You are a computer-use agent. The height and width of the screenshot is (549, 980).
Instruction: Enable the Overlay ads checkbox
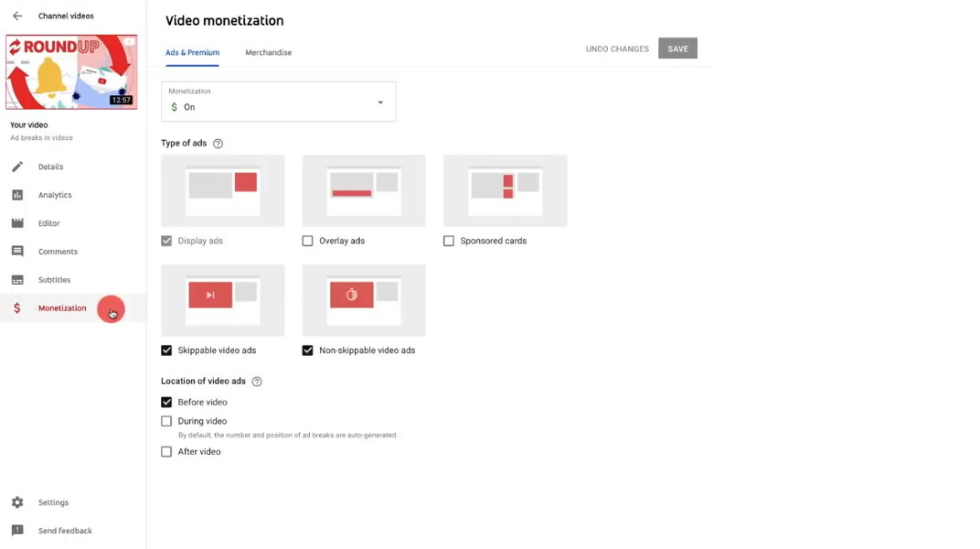point(307,241)
